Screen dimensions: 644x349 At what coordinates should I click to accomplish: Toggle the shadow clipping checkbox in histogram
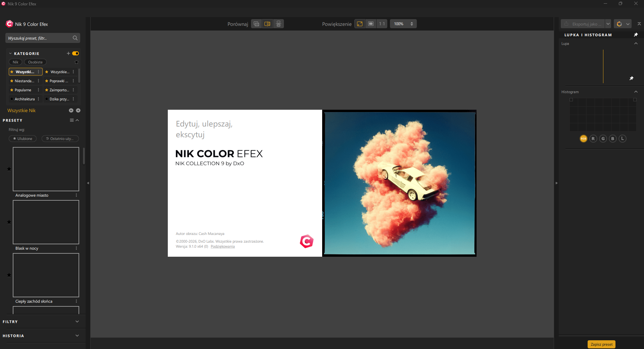tap(571, 100)
